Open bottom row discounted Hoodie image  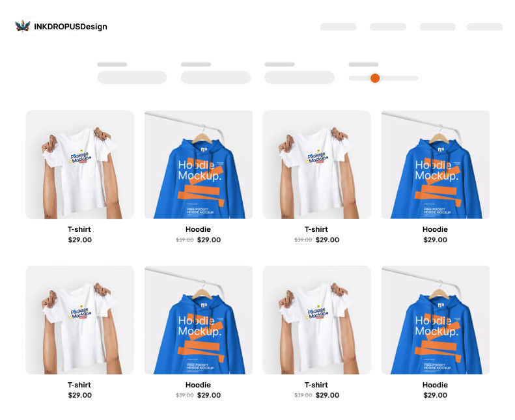click(x=199, y=320)
